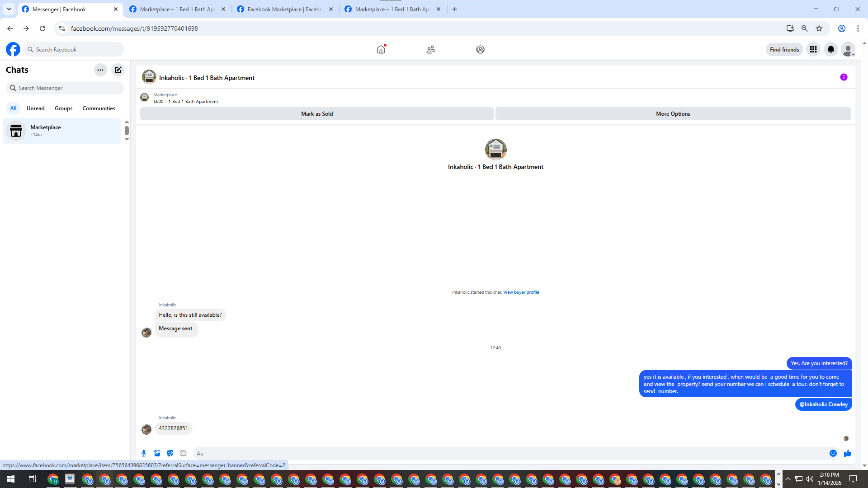This screenshot has height=488, width=868.
Task: Send a thumbs-up like
Action: tap(847, 453)
